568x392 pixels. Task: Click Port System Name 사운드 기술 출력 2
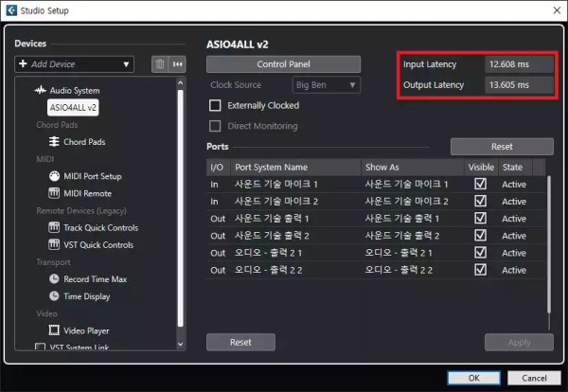click(x=272, y=236)
